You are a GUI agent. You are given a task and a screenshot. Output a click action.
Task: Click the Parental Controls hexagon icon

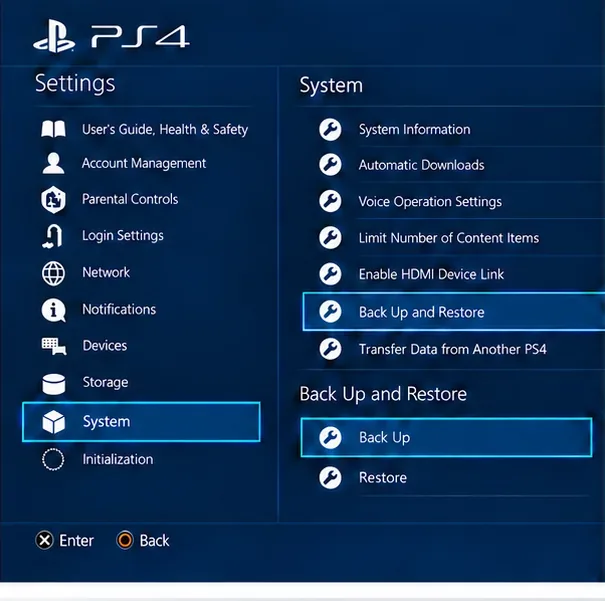click(53, 199)
